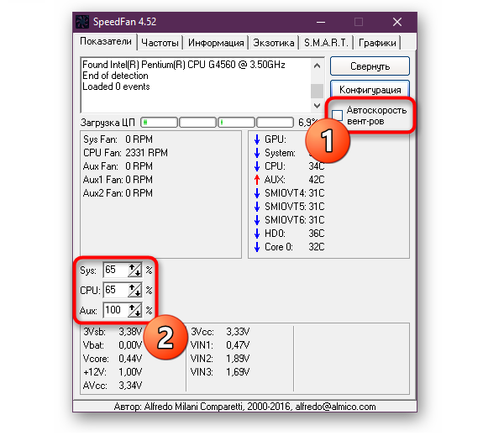Click the blue arrow icon next to SMIOVT6

pyautogui.click(x=257, y=221)
